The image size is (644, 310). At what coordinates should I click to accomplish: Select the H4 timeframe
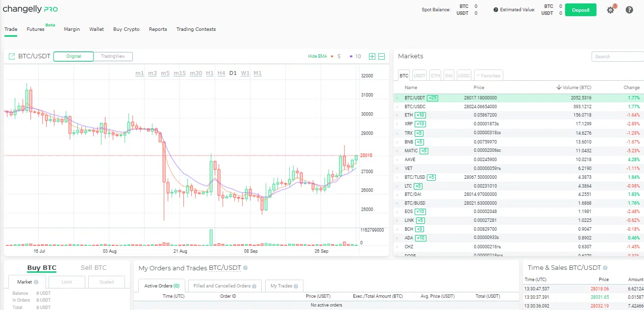[222, 73]
